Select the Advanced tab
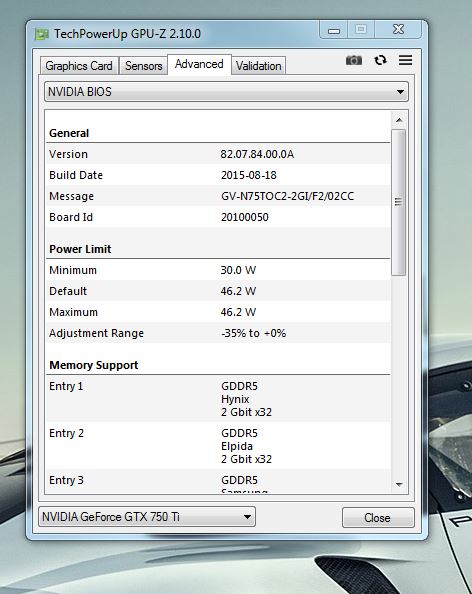Viewport: 472px width, 594px height. (199, 64)
